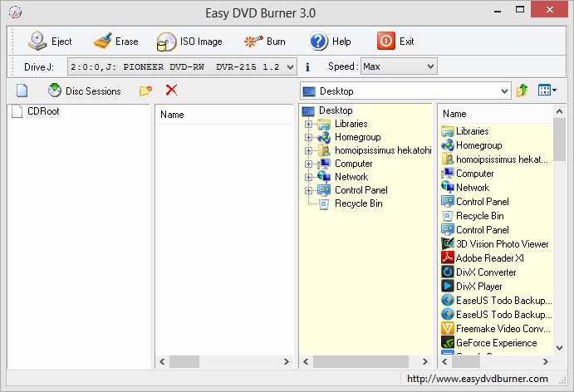The image size is (574, 392).
Task: Select Desktop at the tree root
Action: pos(336,110)
